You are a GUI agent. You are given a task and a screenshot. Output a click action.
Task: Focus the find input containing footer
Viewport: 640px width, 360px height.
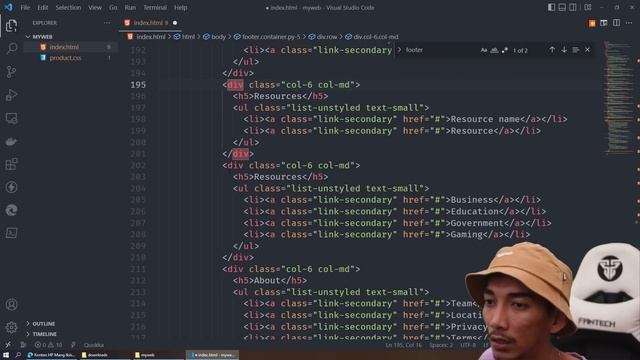point(441,50)
